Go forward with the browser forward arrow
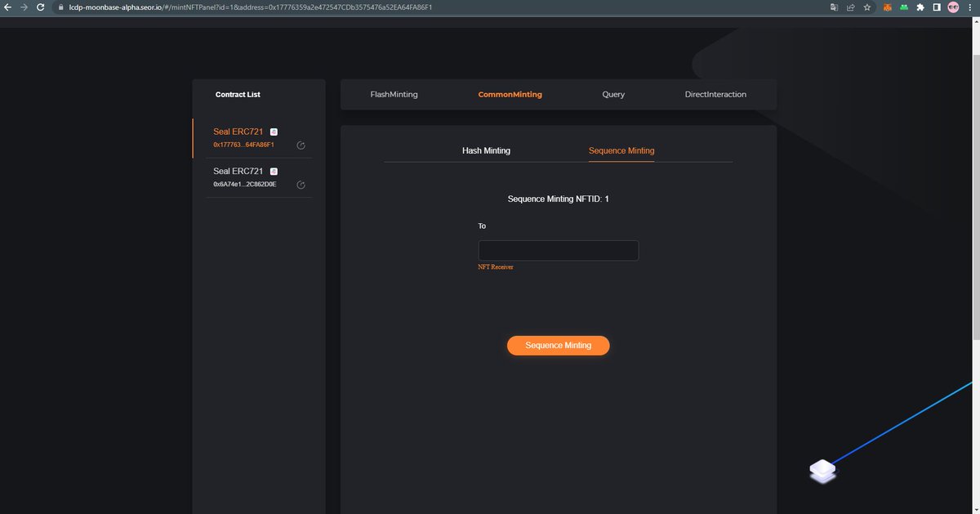Image resolution: width=980 pixels, height=514 pixels. 24,7
